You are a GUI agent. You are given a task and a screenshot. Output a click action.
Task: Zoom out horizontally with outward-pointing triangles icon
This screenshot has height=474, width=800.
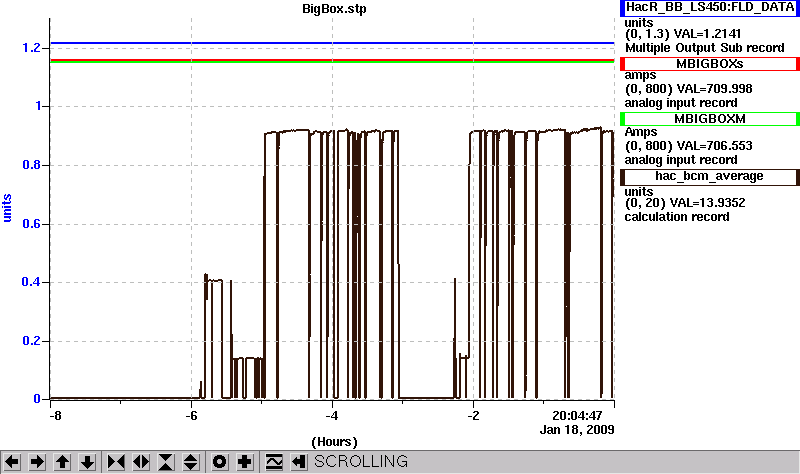click(141, 462)
